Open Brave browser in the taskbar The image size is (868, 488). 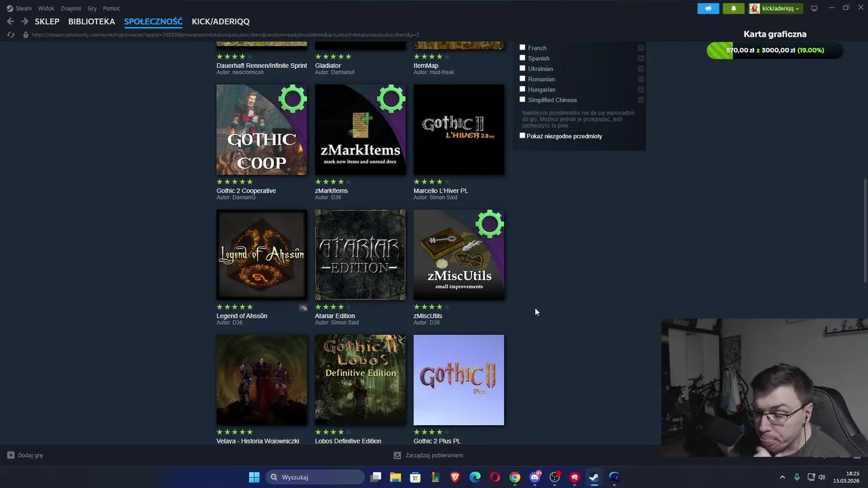[455, 477]
